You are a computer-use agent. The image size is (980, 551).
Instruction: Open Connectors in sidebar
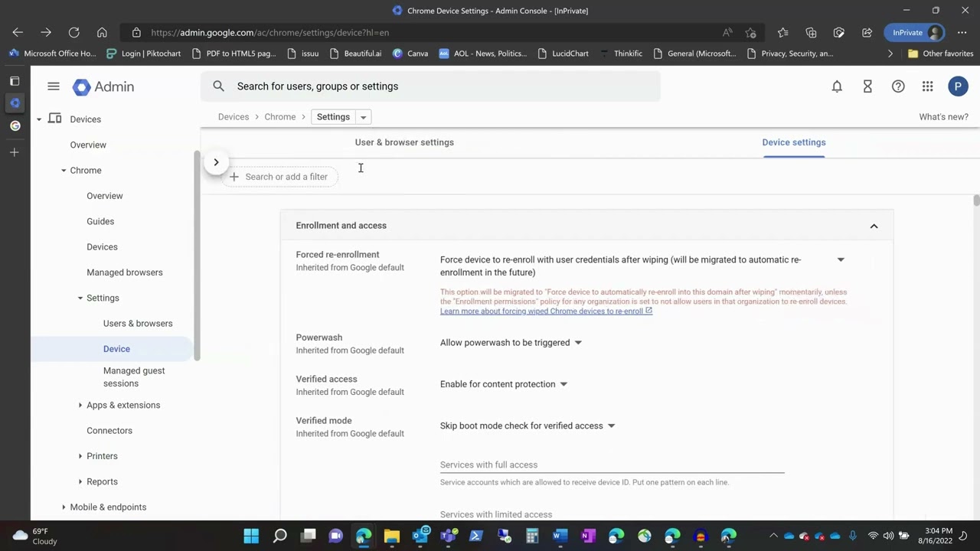click(109, 430)
